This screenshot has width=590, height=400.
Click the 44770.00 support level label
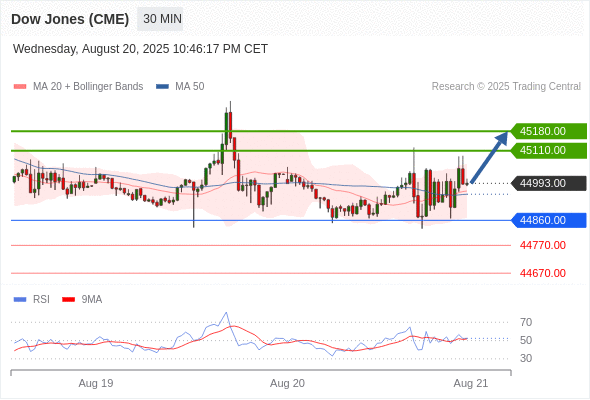coord(543,245)
